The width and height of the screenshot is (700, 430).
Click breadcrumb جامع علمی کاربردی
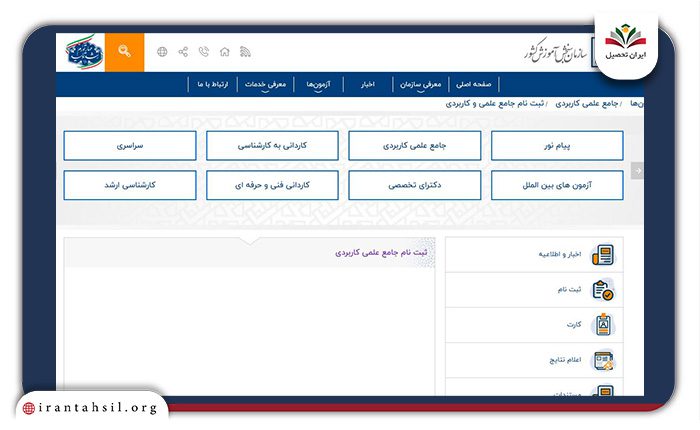(x=587, y=104)
